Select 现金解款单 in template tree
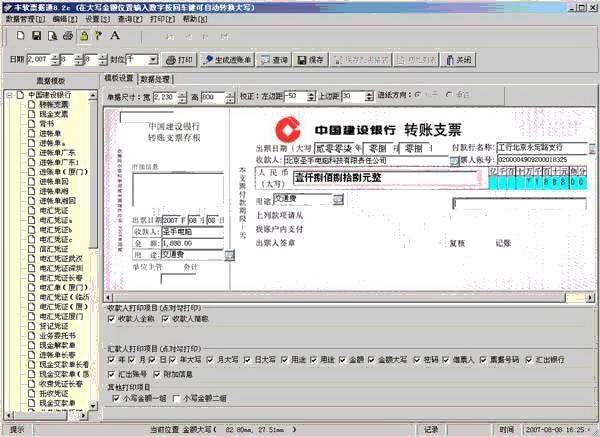600x437 pixels. tap(57, 345)
